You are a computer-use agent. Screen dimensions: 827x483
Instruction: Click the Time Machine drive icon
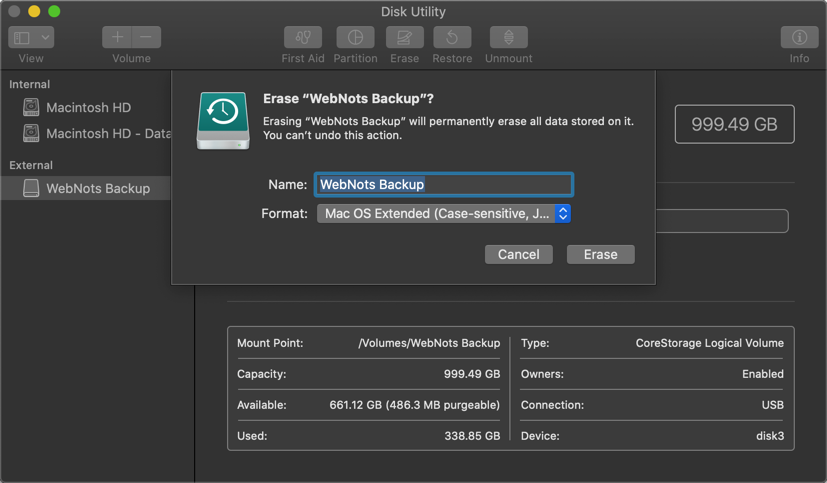coord(223,120)
